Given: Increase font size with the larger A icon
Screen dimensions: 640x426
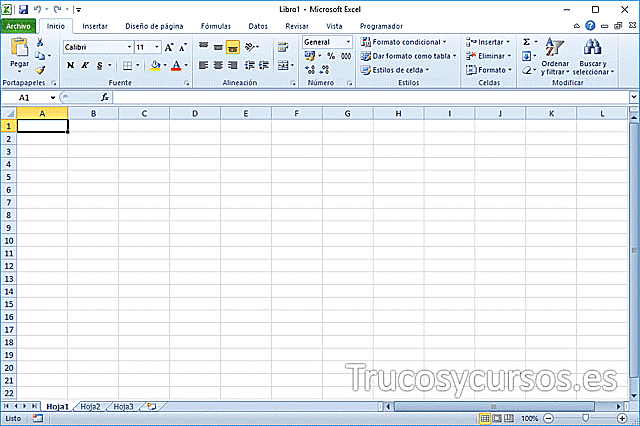Looking at the screenshot, I should pos(169,47).
